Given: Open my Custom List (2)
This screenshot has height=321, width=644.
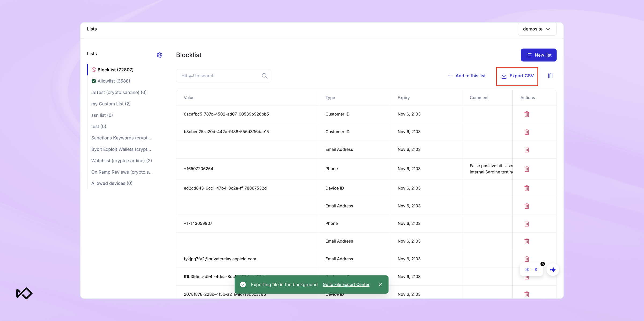Looking at the screenshot, I should [111, 104].
